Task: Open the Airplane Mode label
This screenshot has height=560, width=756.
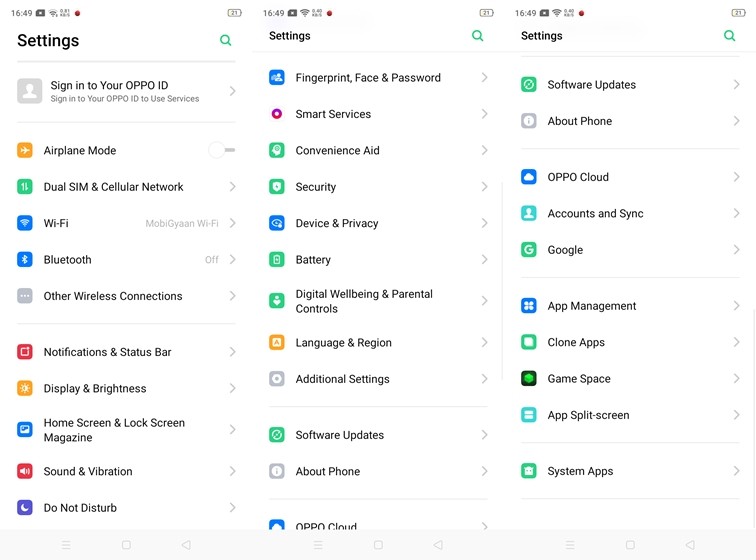Action: click(x=80, y=150)
